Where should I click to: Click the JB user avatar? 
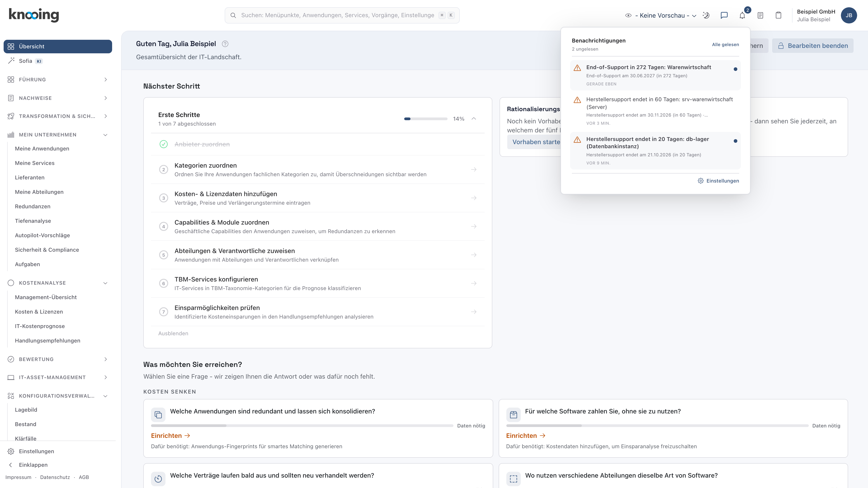(849, 15)
